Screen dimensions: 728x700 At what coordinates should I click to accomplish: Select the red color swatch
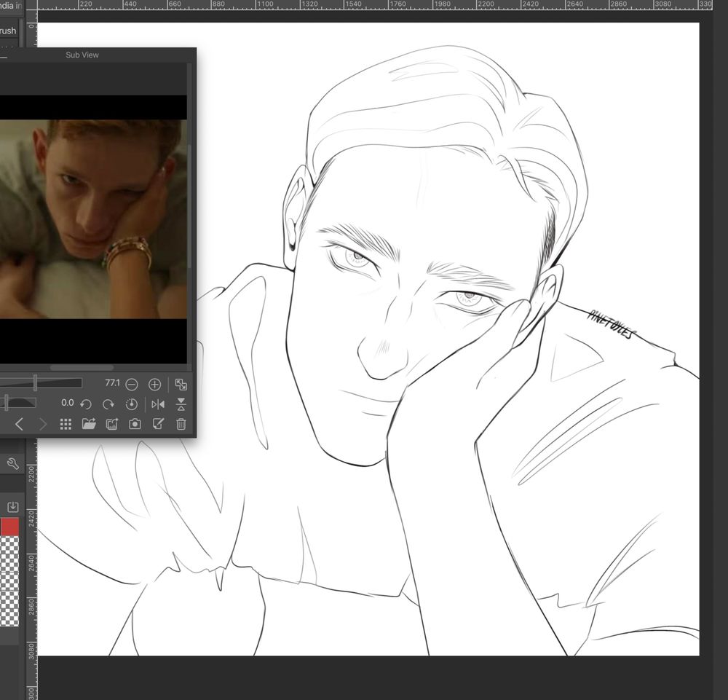(x=9, y=527)
